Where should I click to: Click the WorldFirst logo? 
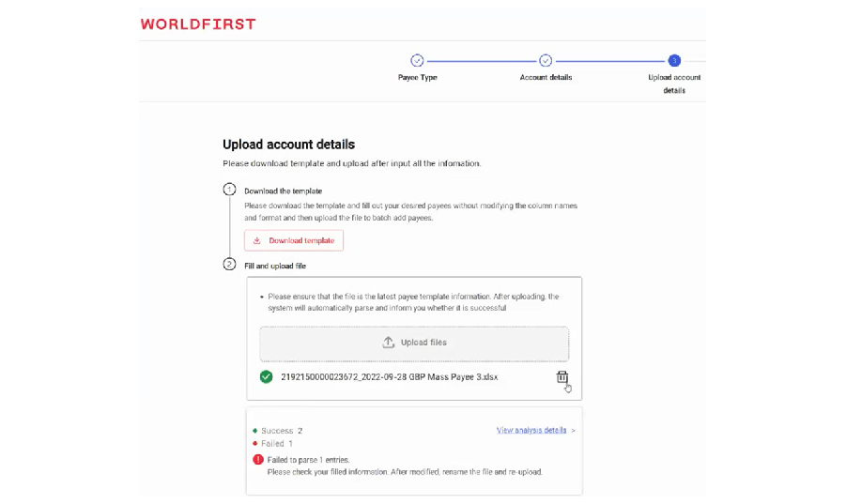(198, 24)
